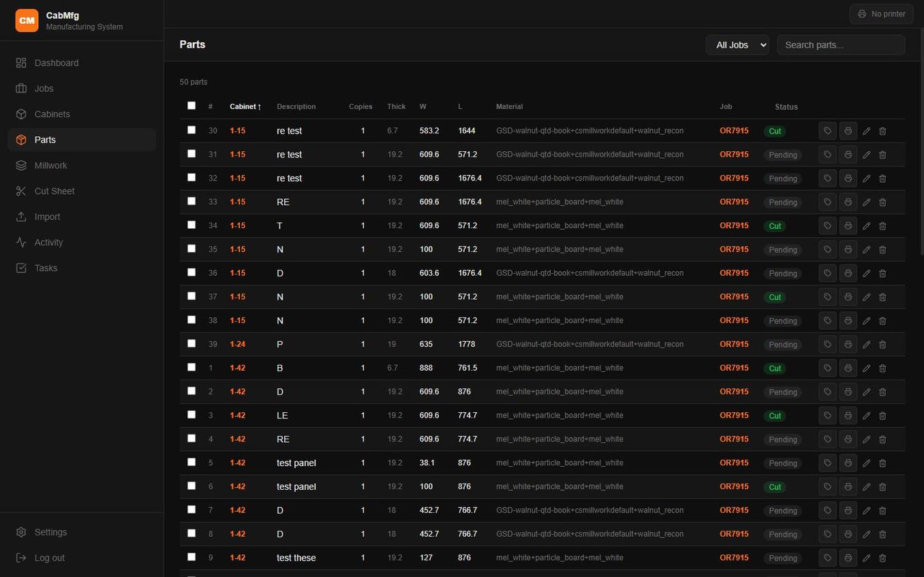Print part #33 using its printer icon
The width and height of the screenshot is (924, 577).
pos(848,202)
